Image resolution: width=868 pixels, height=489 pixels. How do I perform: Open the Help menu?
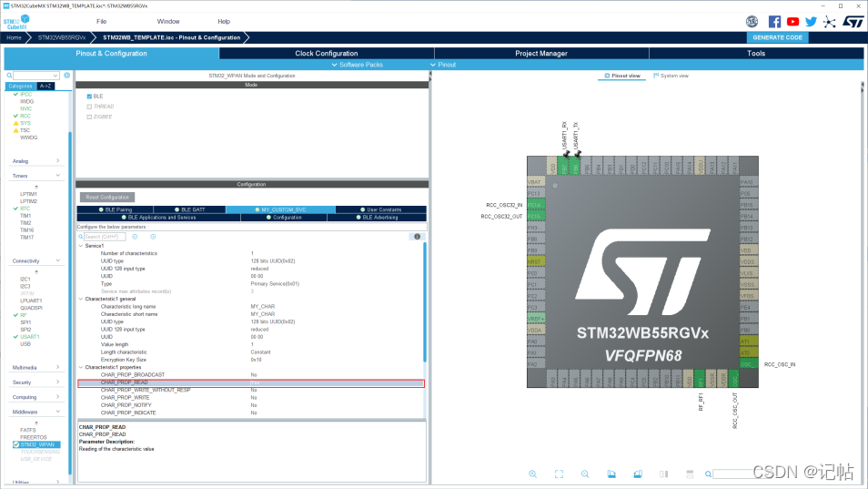(x=224, y=22)
